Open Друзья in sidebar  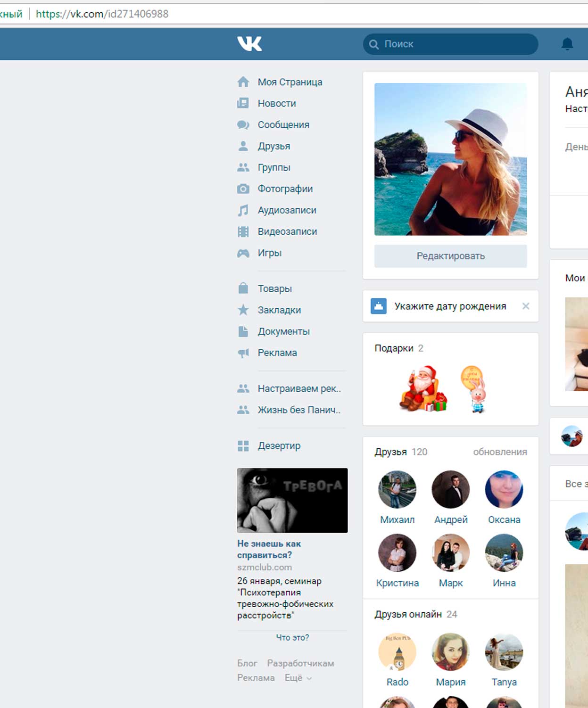274,146
